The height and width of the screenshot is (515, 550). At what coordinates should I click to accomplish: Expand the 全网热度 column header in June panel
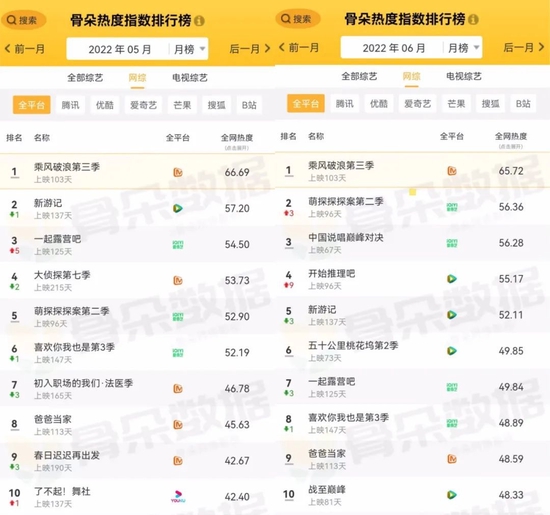(x=511, y=140)
